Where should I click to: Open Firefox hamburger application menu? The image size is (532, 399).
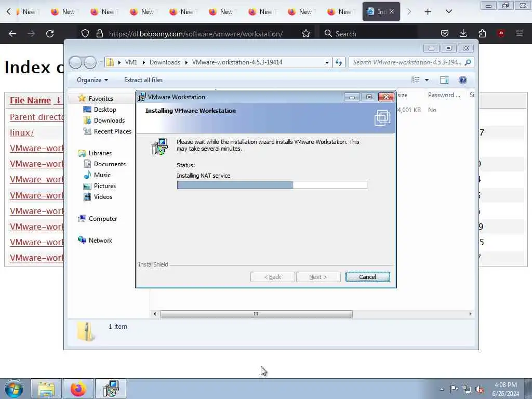(x=519, y=33)
